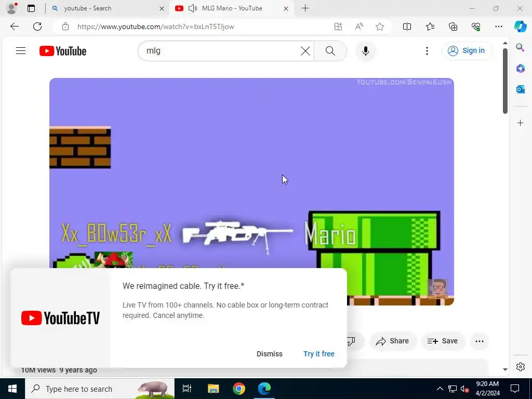Screen dimensions: 532x399
Task: Open more actions under video
Action: point(480,341)
